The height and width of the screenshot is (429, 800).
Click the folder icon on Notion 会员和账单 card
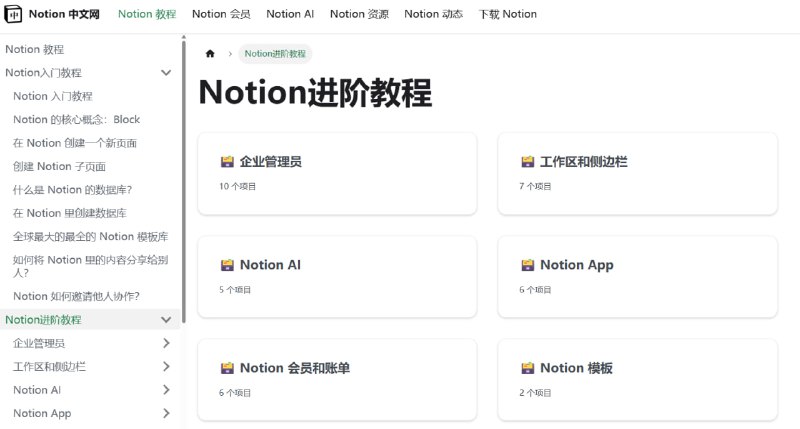[x=227, y=368]
